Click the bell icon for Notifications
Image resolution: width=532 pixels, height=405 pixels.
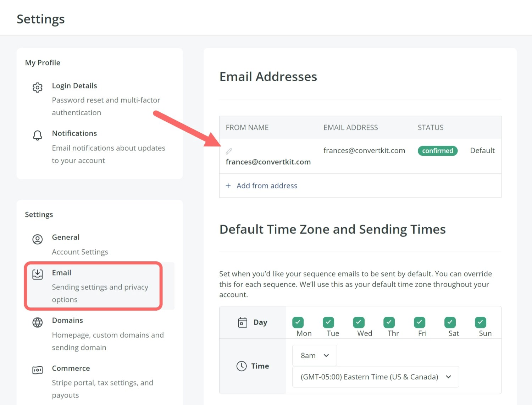click(x=38, y=135)
